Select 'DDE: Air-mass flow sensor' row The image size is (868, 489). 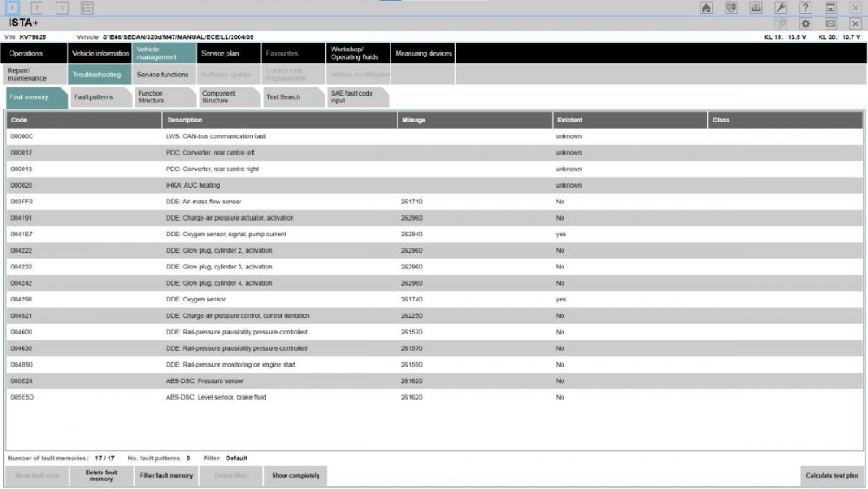pyautogui.click(x=435, y=202)
